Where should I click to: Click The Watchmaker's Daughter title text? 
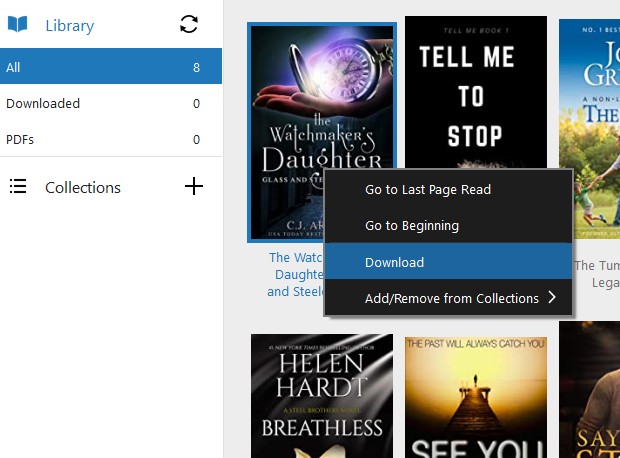tap(295, 274)
